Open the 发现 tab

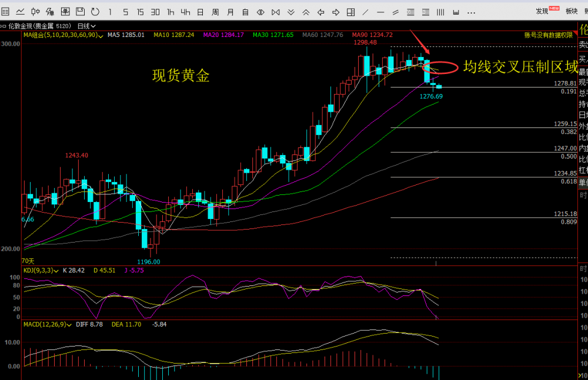[x=542, y=11]
